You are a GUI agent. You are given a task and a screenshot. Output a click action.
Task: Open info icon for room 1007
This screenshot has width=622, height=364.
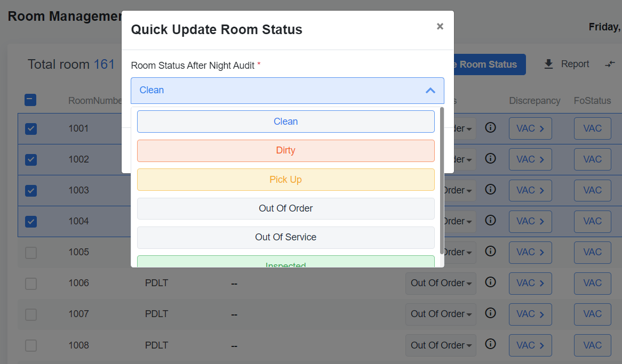(x=491, y=313)
